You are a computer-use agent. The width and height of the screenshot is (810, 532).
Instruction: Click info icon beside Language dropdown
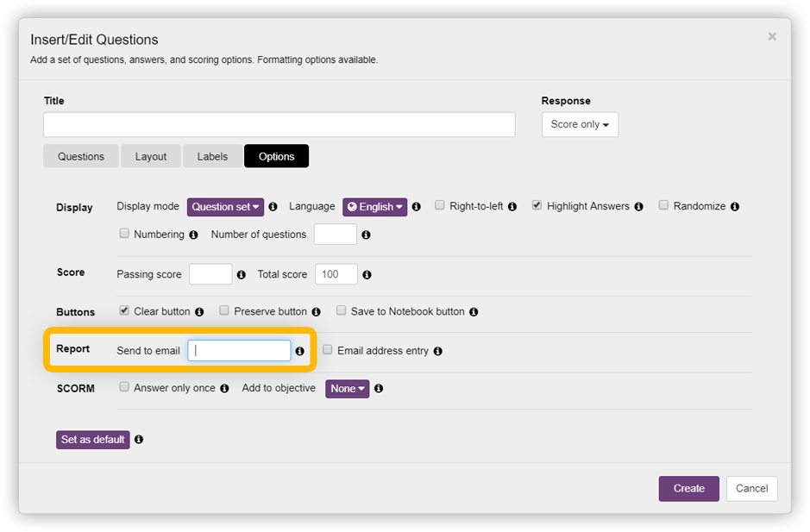tap(417, 207)
